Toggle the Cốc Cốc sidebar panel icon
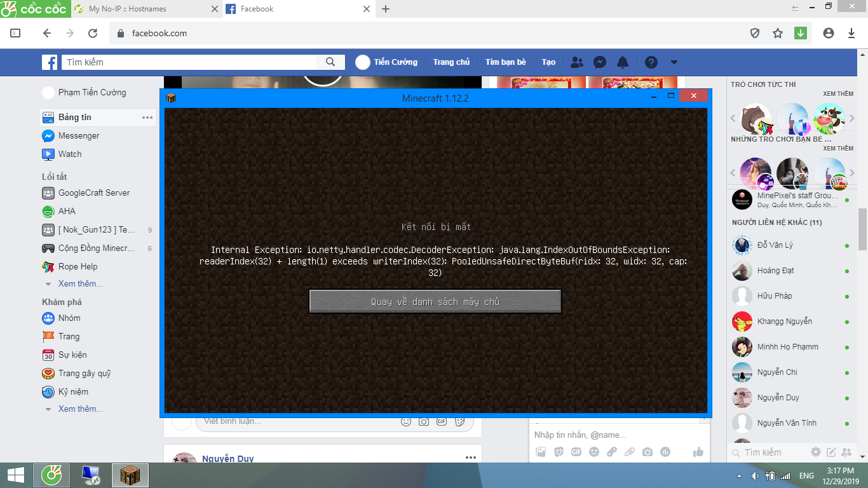The image size is (868, 488). [16, 33]
